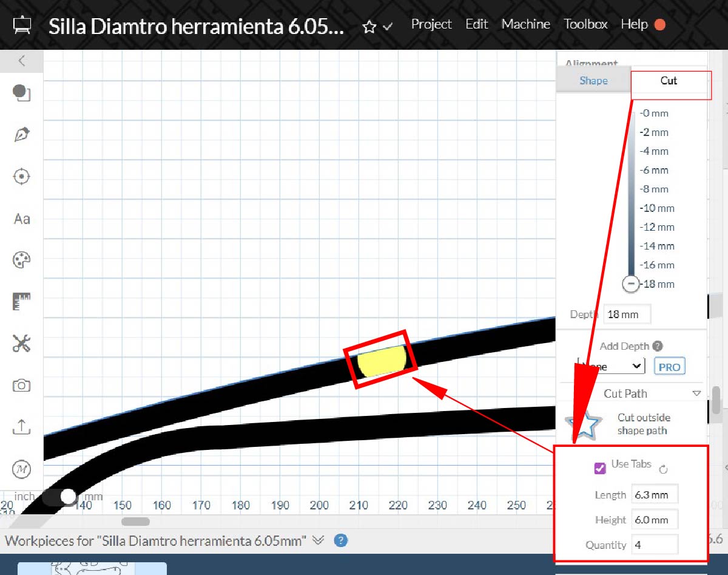Click the PRO button

pyautogui.click(x=669, y=367)
